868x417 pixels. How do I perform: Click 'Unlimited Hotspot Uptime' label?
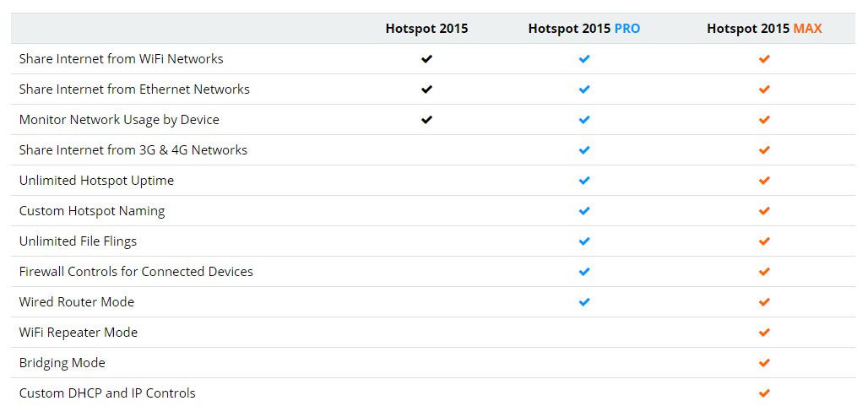96,181
